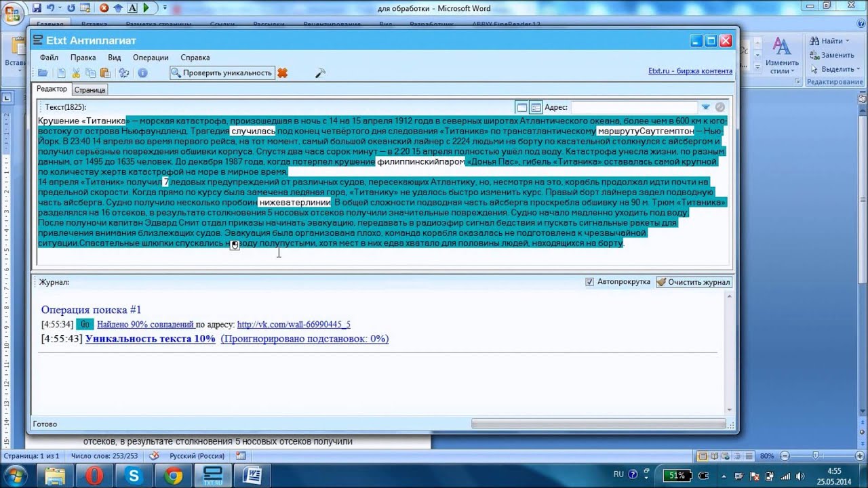
Task: Expand the Адрес dropdown arrow
Action: (705, 107)
